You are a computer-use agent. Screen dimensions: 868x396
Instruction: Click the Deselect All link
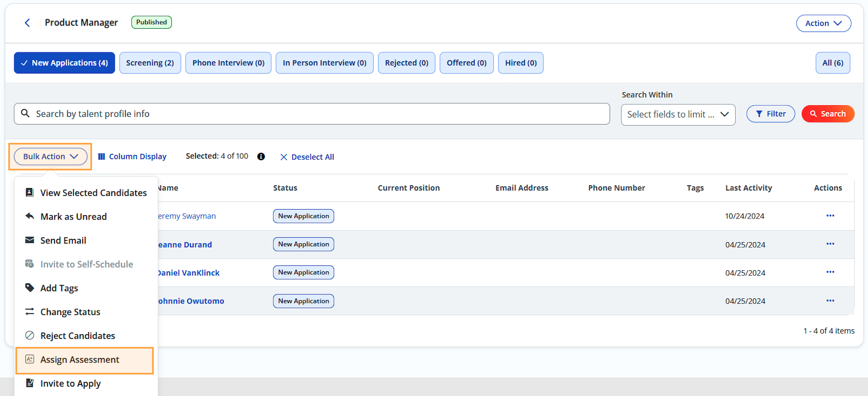(x=307, y=157)
